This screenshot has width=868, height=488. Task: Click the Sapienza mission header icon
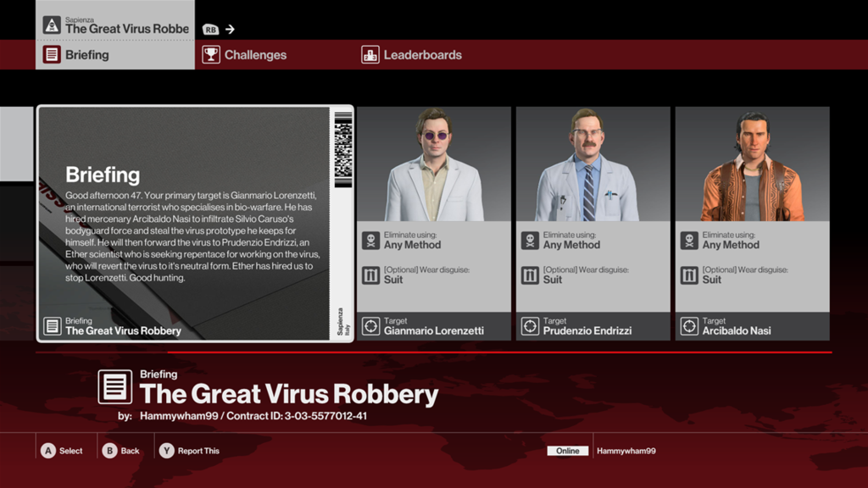pos(52,25)
